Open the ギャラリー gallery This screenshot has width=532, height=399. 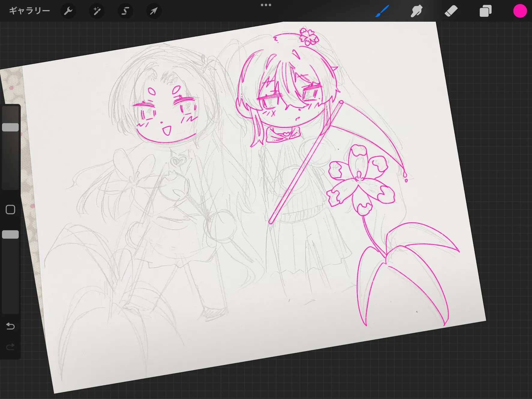29,11
